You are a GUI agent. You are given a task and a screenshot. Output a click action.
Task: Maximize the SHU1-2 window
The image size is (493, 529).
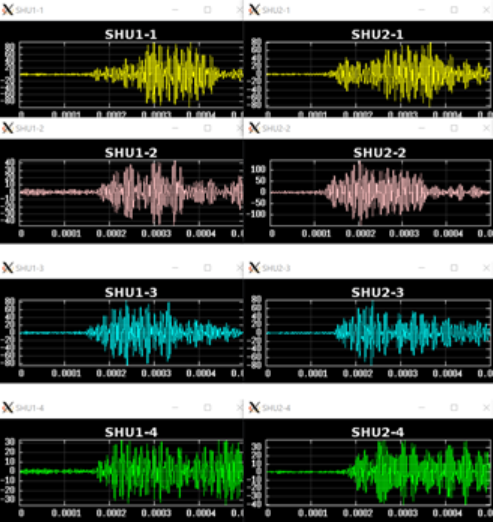click(x=208, y=128)
